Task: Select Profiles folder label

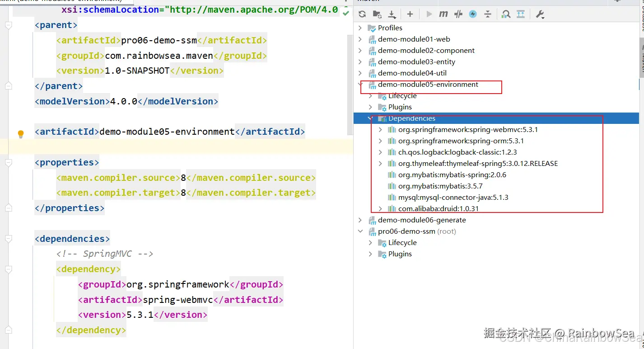Action: [390, 28]
